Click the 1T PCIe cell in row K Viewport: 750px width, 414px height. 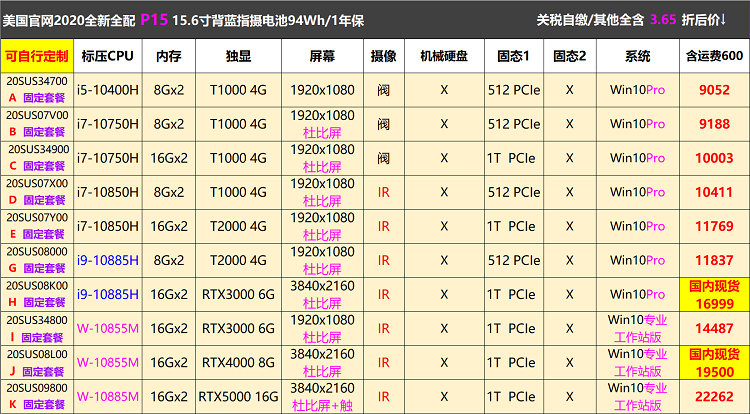[x=514, y=396]
